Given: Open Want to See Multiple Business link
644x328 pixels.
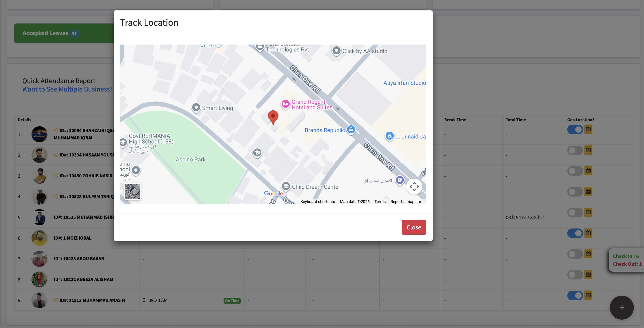Looking at the screenshot, I should click(x=67, y=89).
